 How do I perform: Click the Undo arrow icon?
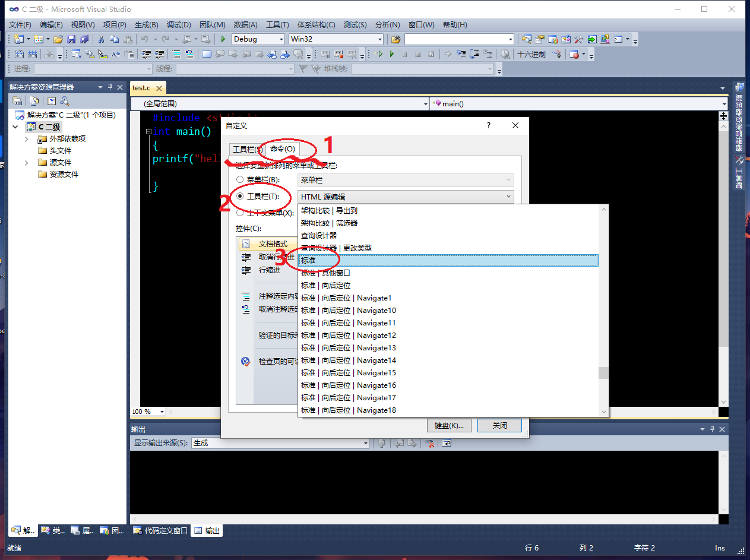(x=144, y=39)
